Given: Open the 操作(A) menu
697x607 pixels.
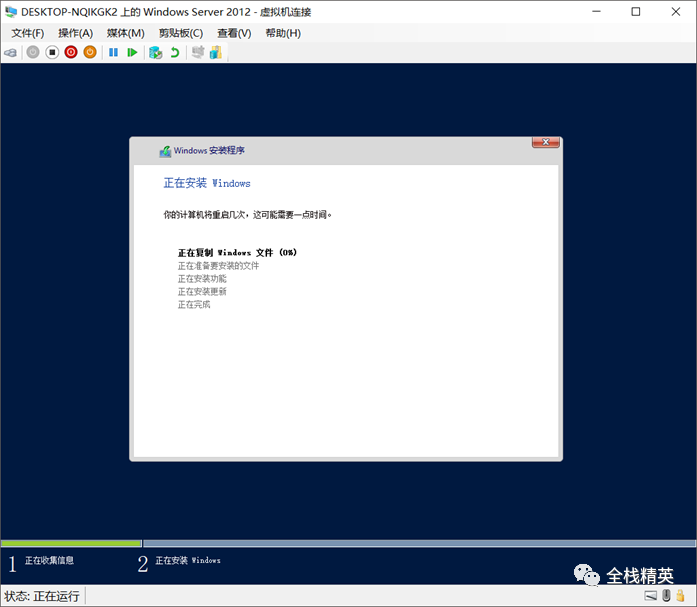Looking at the screenshot, I should 76,33.
